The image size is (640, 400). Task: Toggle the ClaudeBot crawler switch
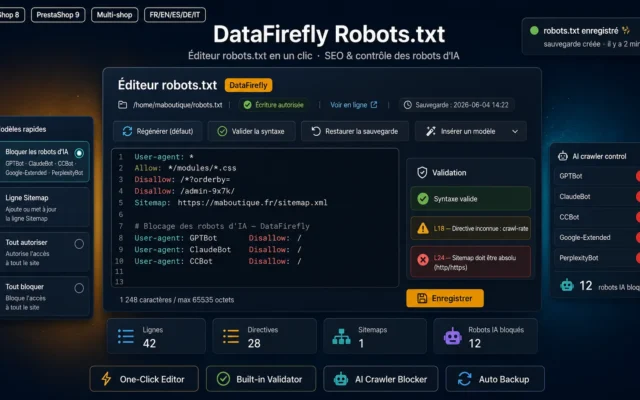pyautogui.click(x=638, y=196)
